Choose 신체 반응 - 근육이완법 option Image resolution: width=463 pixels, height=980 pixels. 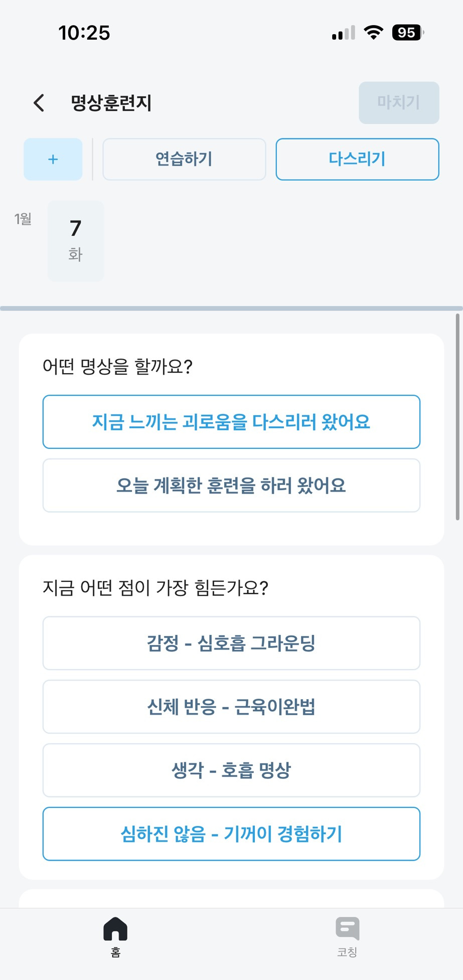231,707
